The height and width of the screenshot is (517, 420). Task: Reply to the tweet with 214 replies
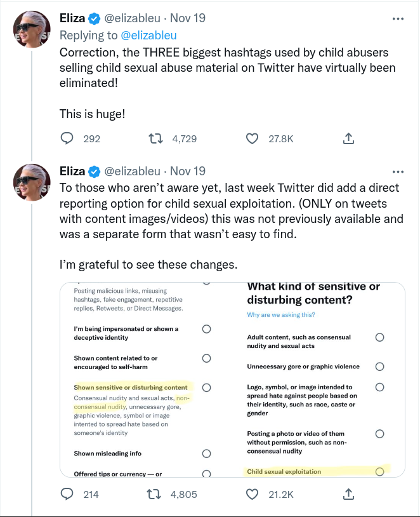(68, 493)
